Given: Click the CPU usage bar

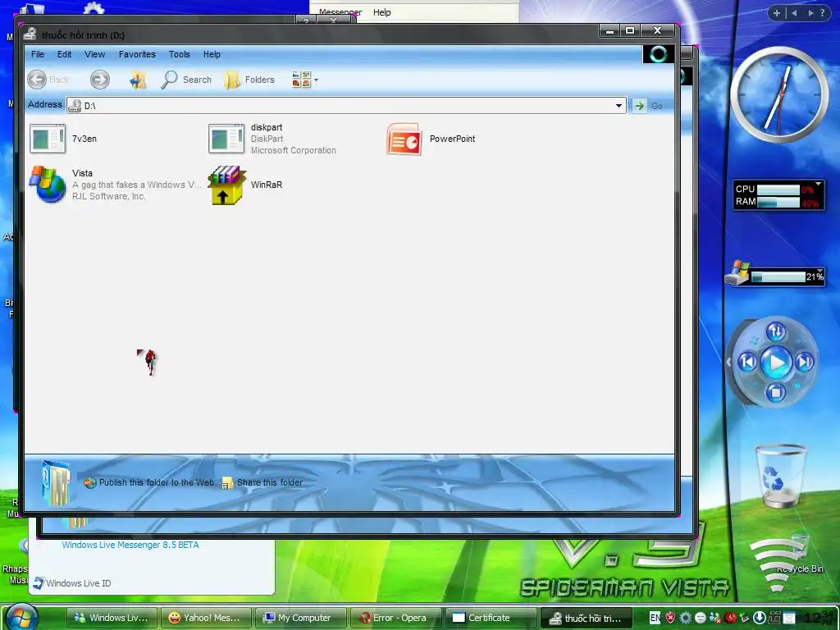Looking at the screenshot, I should [x=778, y=189].
